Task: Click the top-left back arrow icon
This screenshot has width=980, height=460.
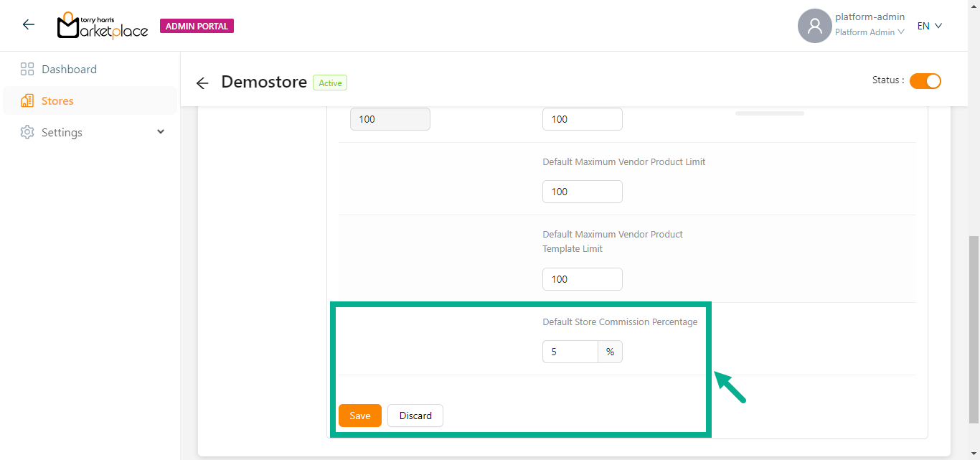Action: [28, 25]
